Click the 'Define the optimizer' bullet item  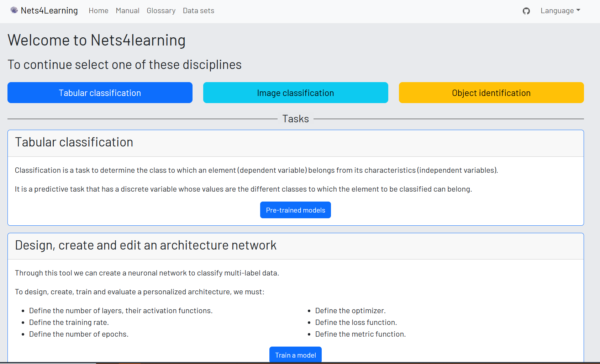tap(350, 311)
